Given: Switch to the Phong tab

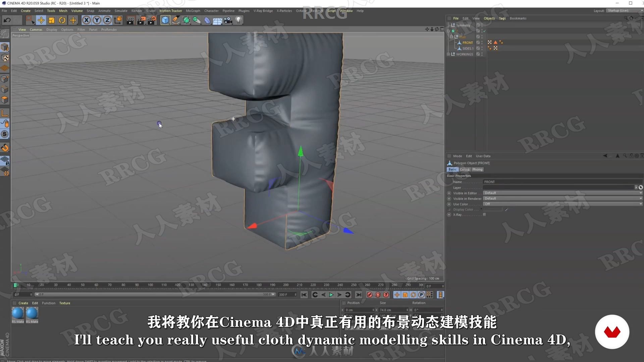Looking at the screenshot, I should pyautogui.click(x=477, y=170).
